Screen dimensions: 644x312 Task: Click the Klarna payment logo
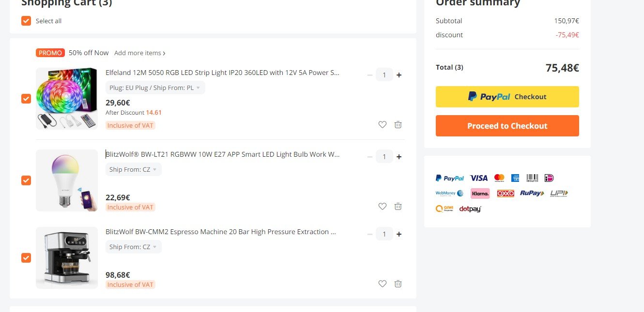pyautogui.click(x=480, y=193)
